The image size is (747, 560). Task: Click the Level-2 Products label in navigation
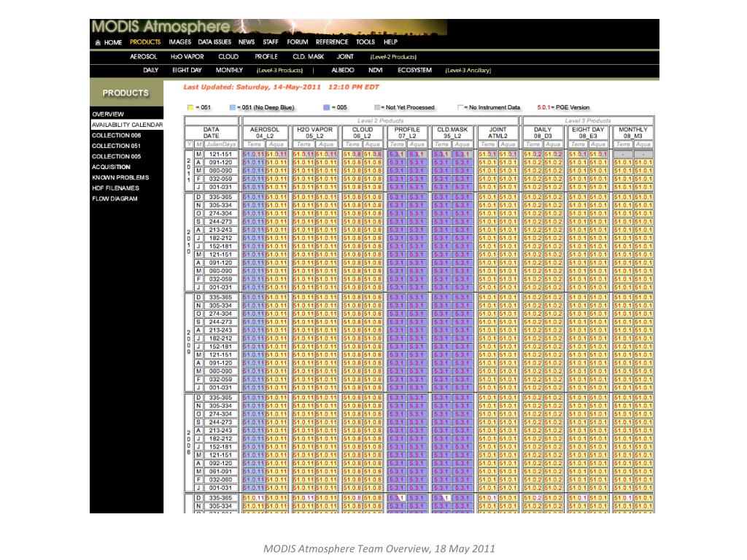[393, 57]
